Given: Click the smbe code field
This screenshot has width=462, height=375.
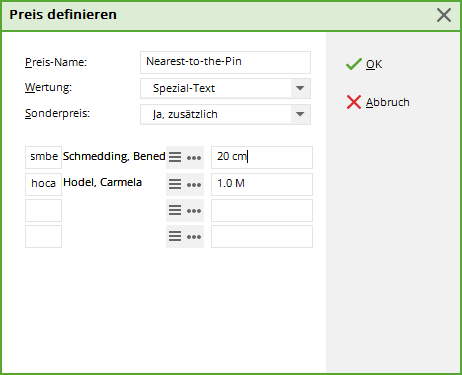Looking at the screenshot, I should [x=43, y=157].
